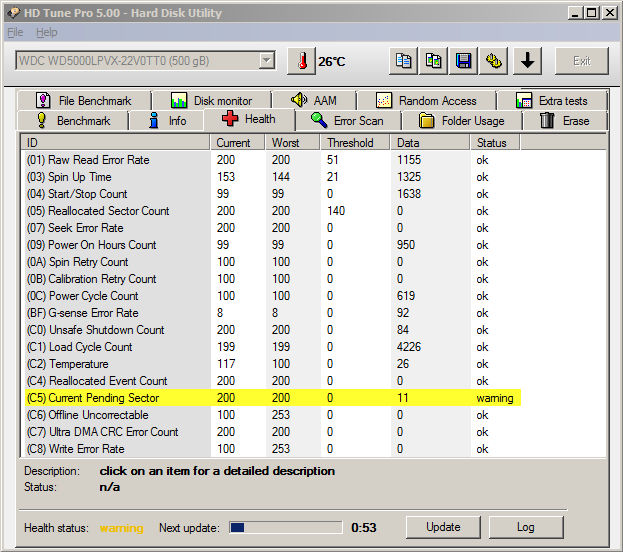Screen dimensions: 623x552
Task: Open the Extra tests tab
Action: click(x=552, y=101)
